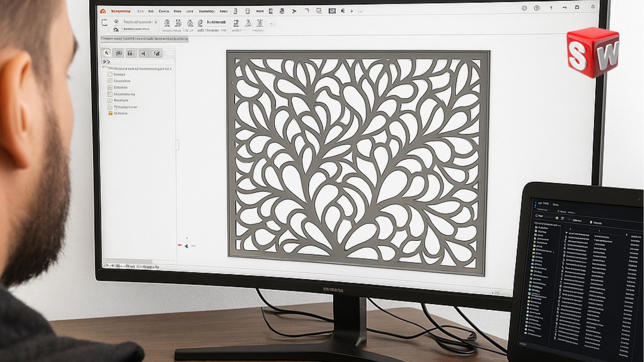This screenshot has height=362, width=644.
Task: Click the orange home logo in the menu bar
Action: coord(103,11)
